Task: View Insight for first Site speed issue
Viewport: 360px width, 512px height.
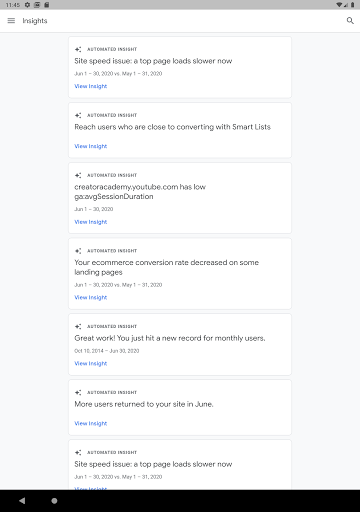Action: (x=91, y=86)
